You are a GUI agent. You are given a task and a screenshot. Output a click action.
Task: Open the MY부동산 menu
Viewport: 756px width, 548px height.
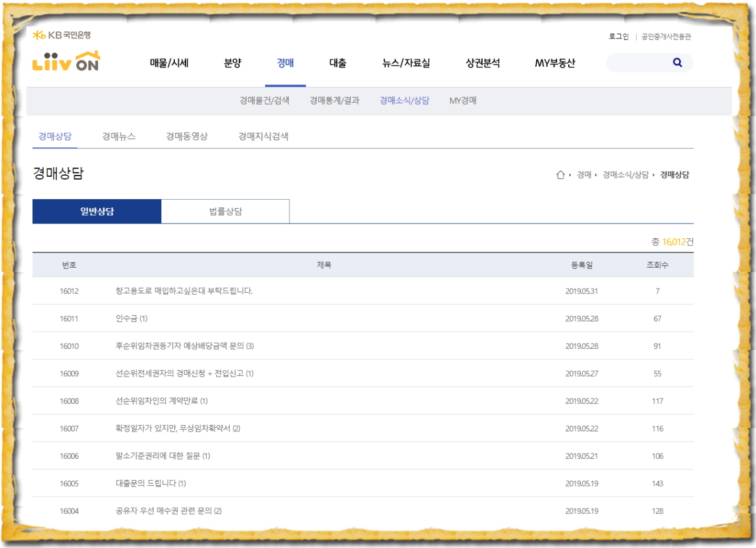pyautogui.click(x=555, y=63)
